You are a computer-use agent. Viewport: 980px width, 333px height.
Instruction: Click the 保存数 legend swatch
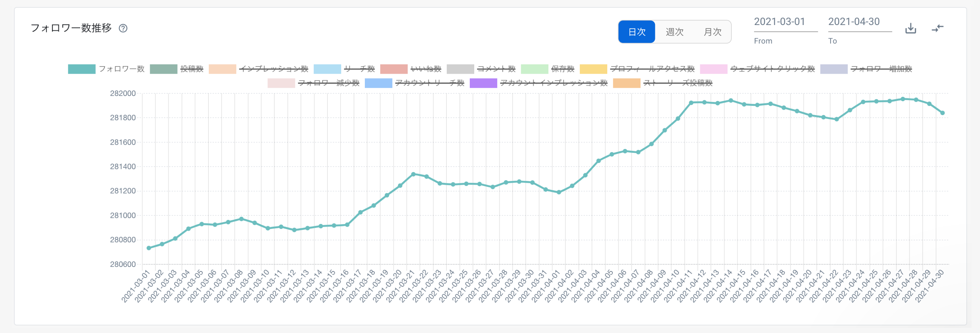pos(534,69)
